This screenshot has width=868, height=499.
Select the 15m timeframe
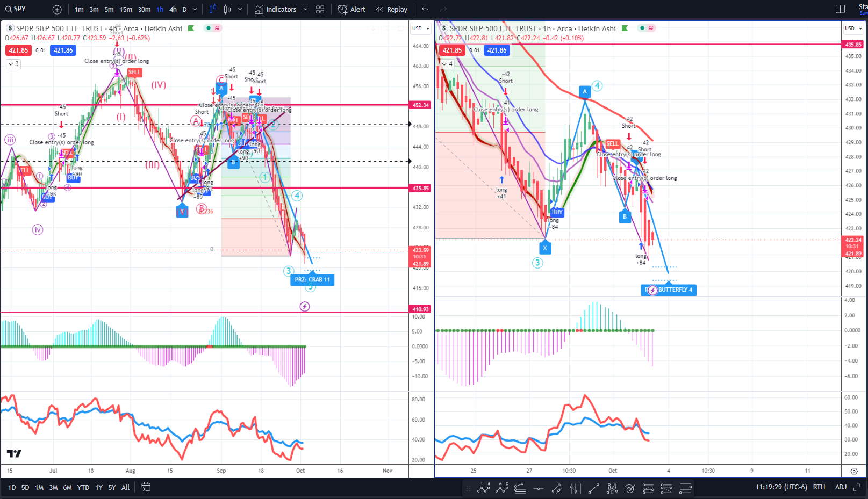126,10
